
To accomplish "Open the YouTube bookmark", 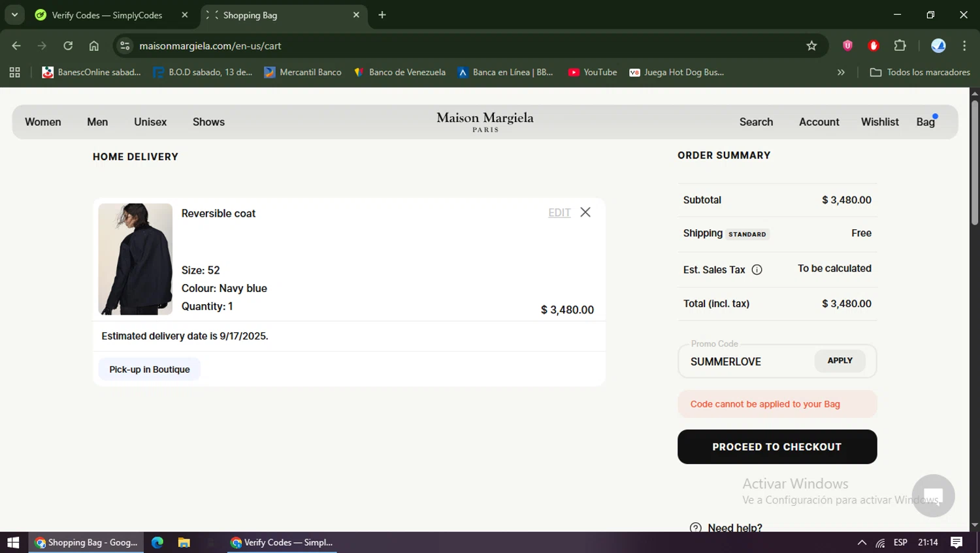I will [x=593, y=72].
